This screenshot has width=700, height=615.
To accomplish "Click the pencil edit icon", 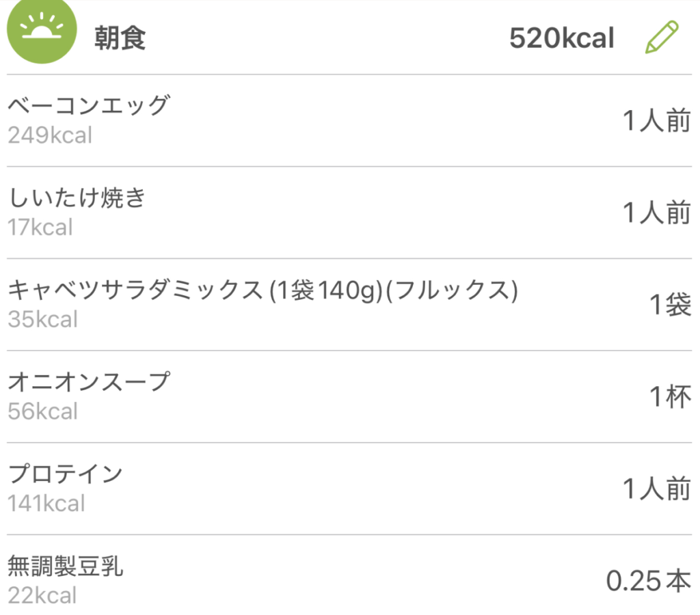I will tap(661, 38).
